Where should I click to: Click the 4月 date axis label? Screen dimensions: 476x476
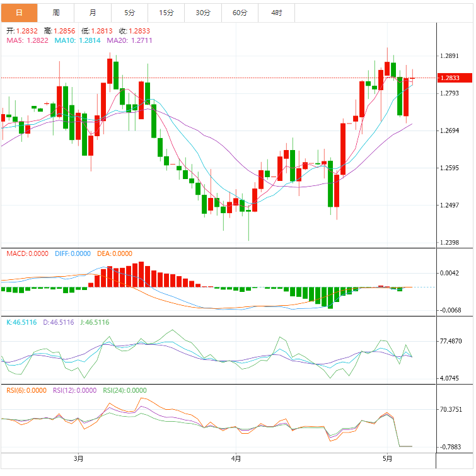(x=236, y=458)
